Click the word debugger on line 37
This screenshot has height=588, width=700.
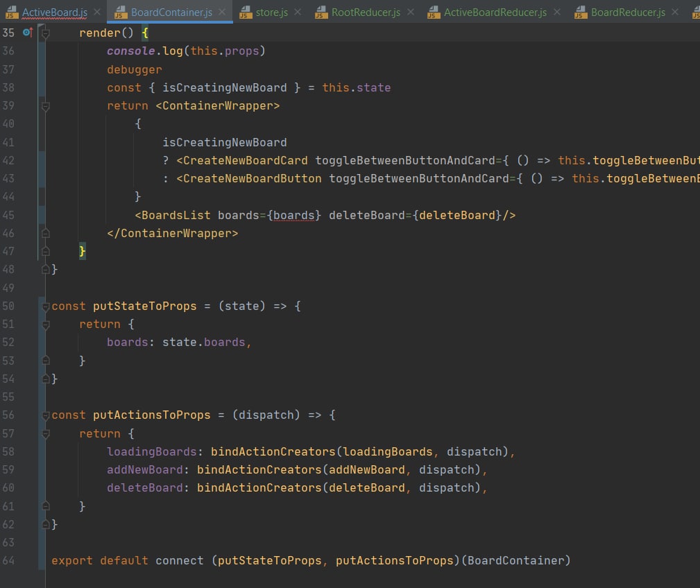[135, 69]
